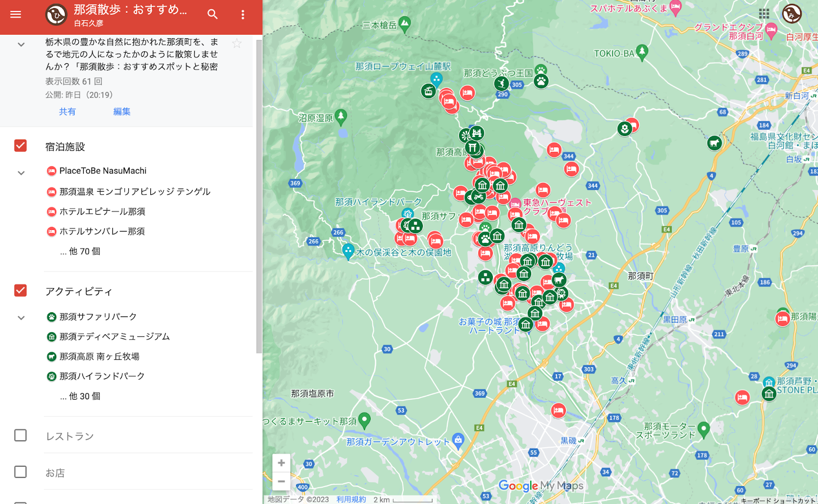
Task: Click the green museum marker near 那須芦野 STONE PLAZA
Action: (x=769, y=394)
